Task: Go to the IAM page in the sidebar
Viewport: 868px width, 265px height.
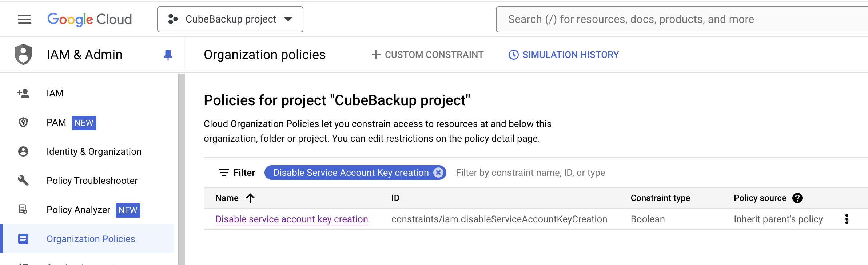Action: (55, 93)
